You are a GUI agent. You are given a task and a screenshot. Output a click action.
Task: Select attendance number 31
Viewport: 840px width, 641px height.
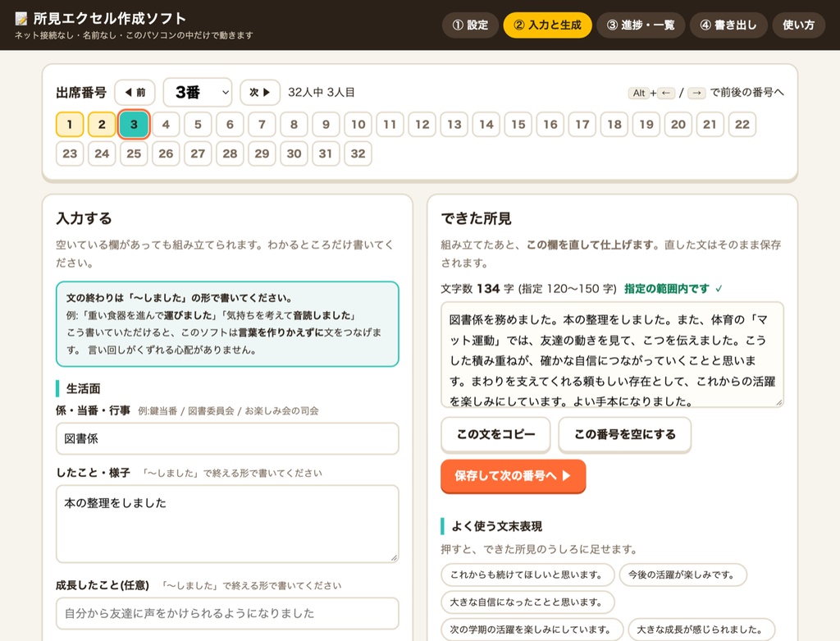(x=326, y=153)
